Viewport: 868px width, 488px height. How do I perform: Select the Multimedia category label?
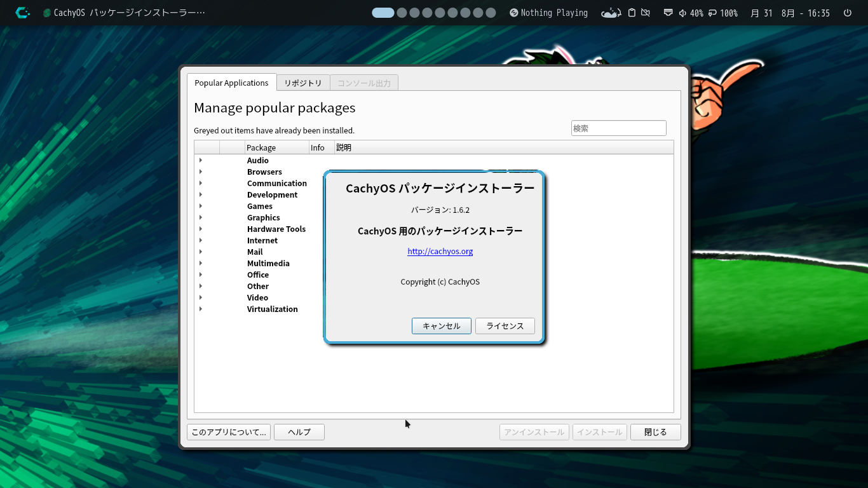click(268, 263)
